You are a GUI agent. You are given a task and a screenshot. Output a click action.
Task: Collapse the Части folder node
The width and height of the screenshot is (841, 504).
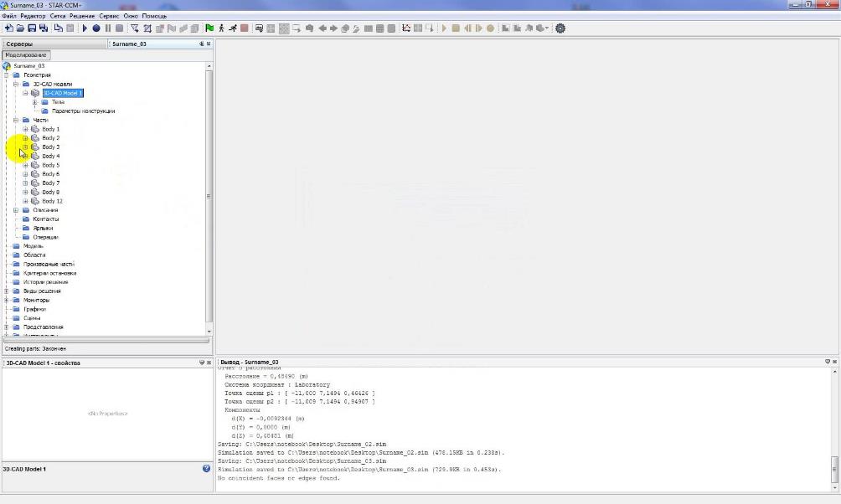coord(16,120)
